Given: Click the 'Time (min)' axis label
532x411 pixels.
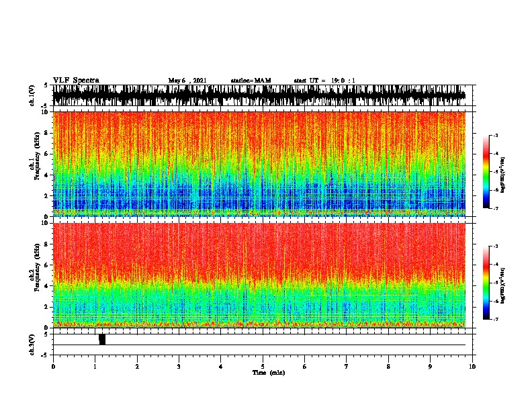Looking at the screenshot, I should pyautogui.click(x=269, y=373).
